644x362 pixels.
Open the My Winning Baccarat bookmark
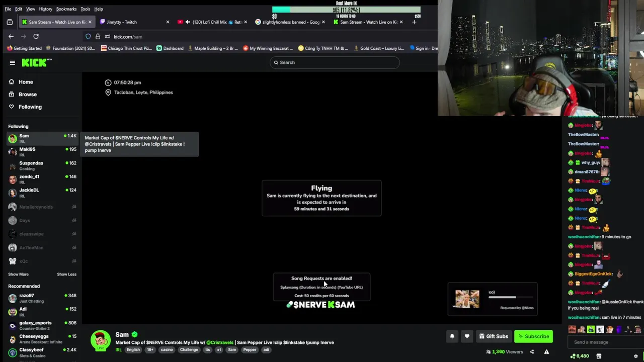point(268,48)
